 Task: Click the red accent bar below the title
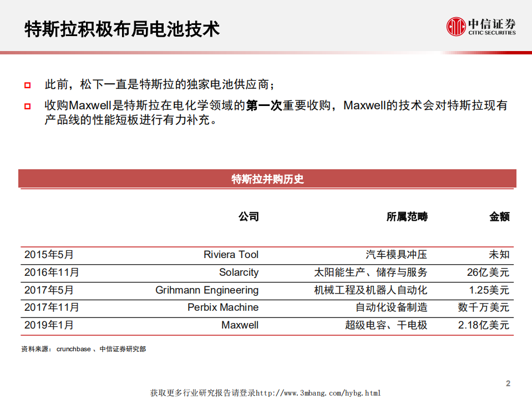pos(266,52)
